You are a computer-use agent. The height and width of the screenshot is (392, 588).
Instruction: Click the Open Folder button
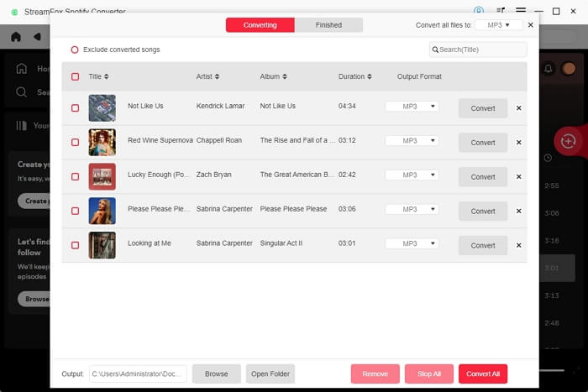pyautogui.click(x=270, y=374)
